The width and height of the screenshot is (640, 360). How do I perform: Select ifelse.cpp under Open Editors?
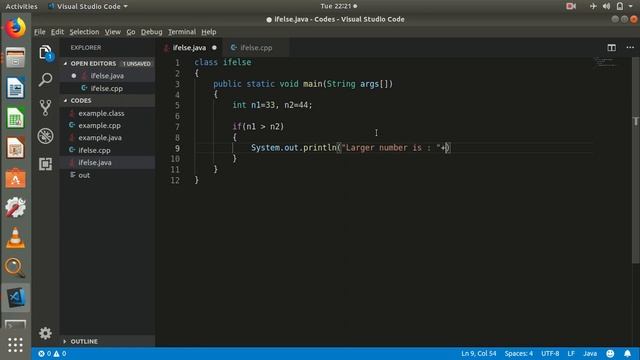tap(107, 88)
